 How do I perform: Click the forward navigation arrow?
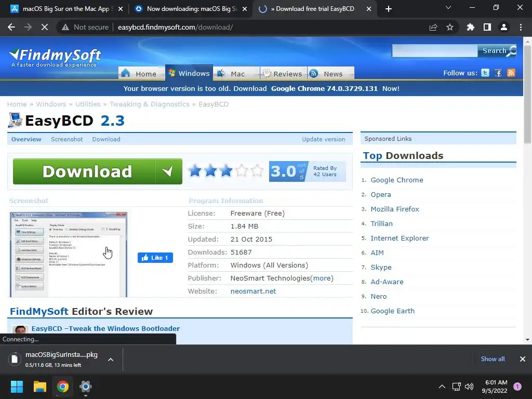tap(28, 27)
